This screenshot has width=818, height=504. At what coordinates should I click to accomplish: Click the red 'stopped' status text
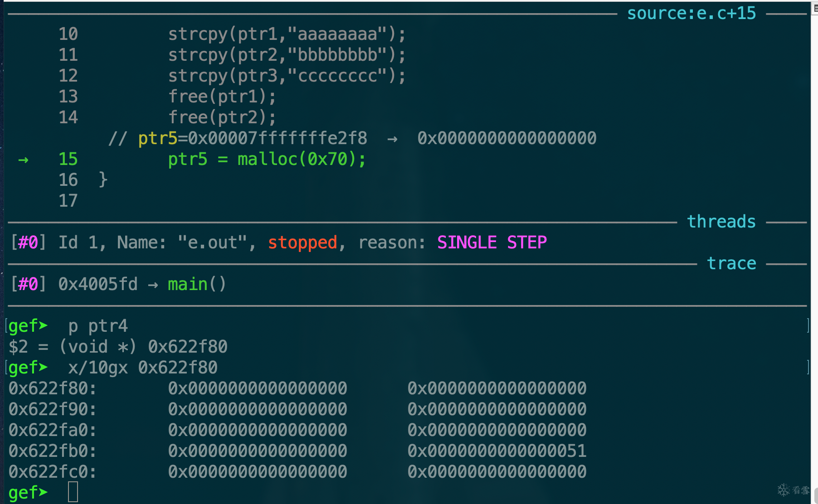[302, 242]
